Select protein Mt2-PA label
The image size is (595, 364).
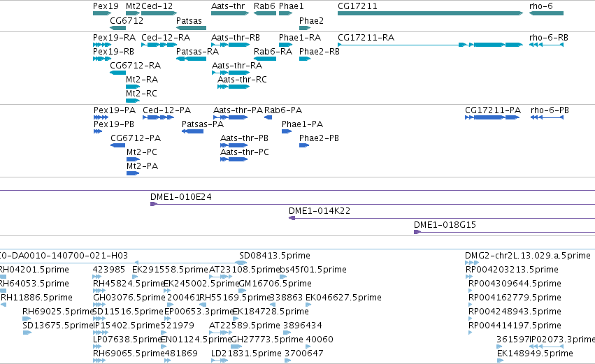[143, 166]
